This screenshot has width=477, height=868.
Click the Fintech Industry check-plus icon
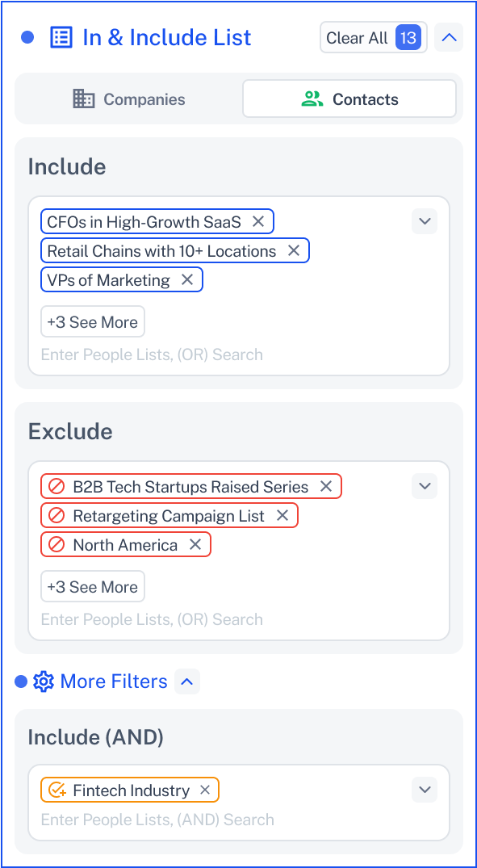pyautogui.click(x=57, y=790)
